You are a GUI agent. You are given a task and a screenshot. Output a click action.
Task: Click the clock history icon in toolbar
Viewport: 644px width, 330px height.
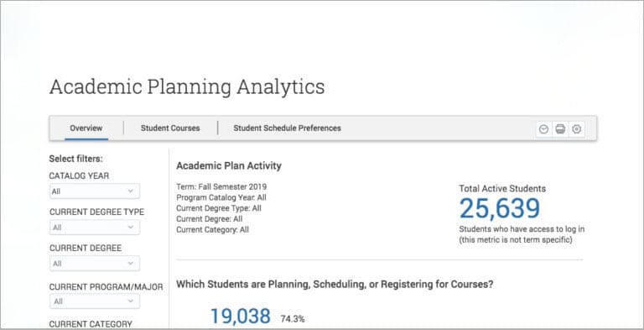543,129
